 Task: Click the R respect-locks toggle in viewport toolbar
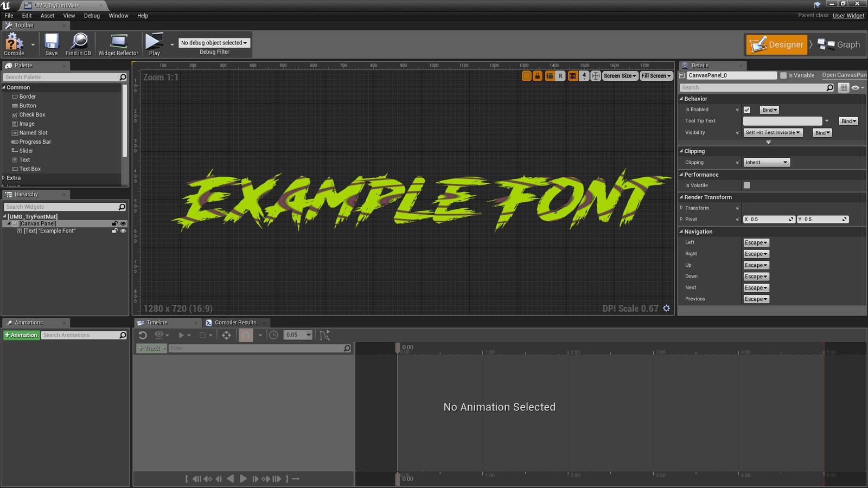560,76
